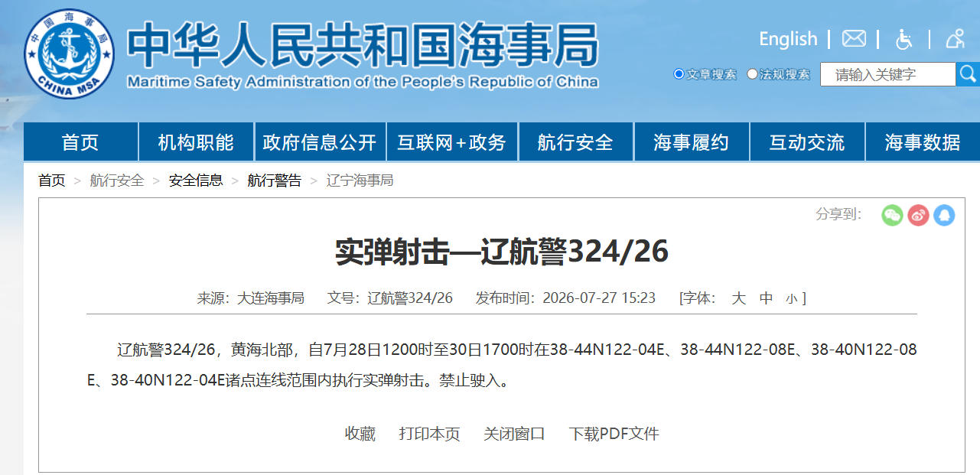Share via the blue QQ bell icon

(x=944, y=215)
